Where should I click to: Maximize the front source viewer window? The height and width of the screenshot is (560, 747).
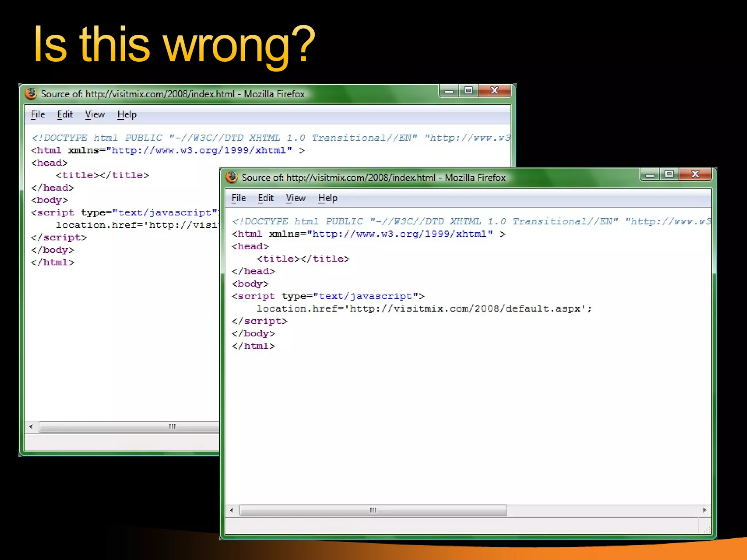669,174
